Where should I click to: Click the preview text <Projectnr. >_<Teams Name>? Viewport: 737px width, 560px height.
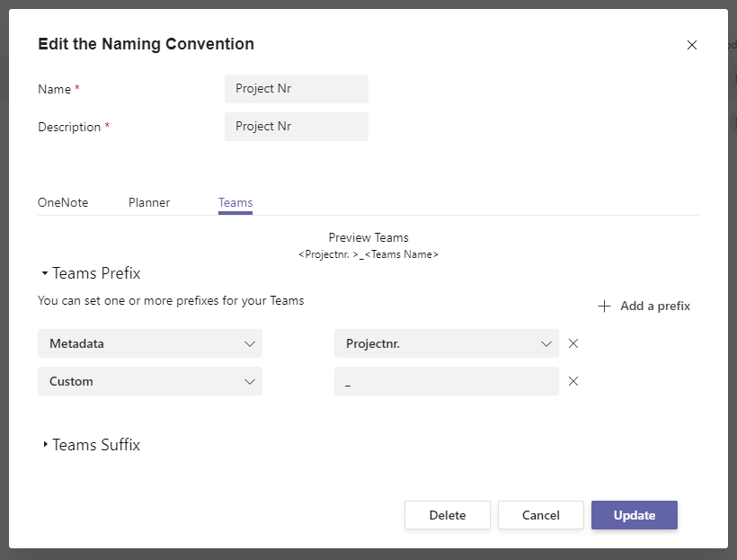pyautogui.click(x=368, y=255)
